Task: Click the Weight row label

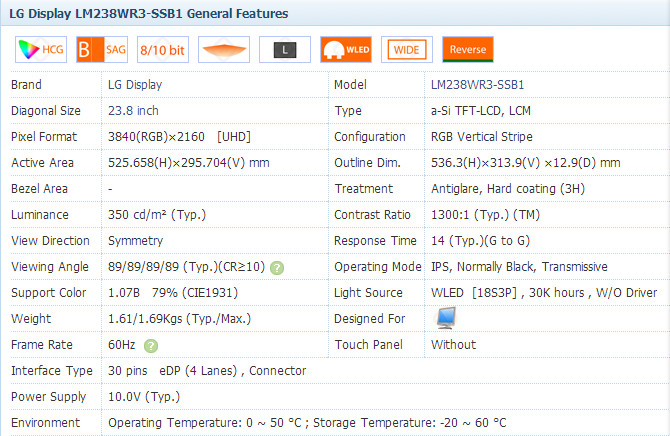Action: pos(31,319)
